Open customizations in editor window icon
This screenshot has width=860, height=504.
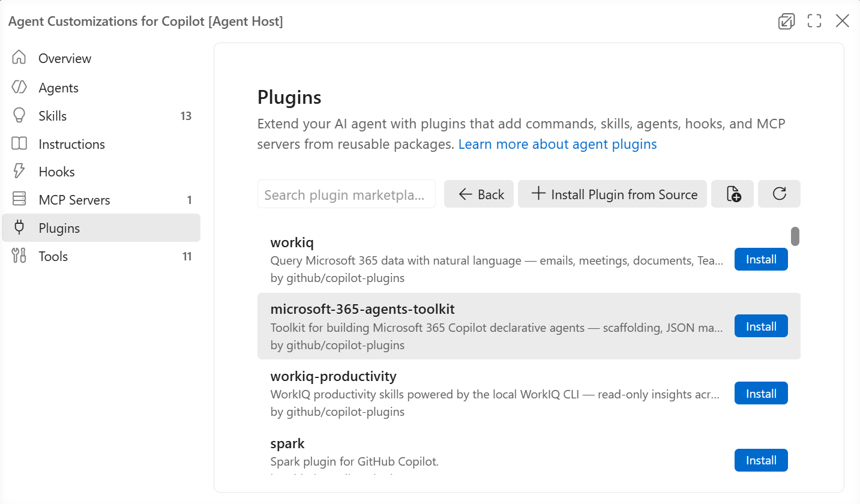tap(786, 22)
